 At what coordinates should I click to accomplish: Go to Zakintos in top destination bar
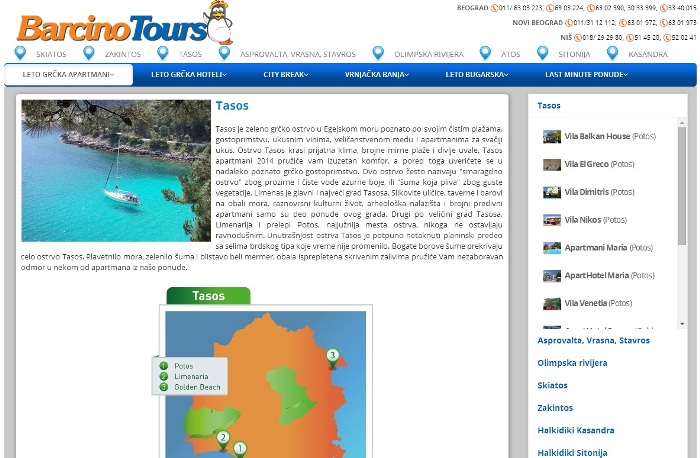[x=123, y=54]
